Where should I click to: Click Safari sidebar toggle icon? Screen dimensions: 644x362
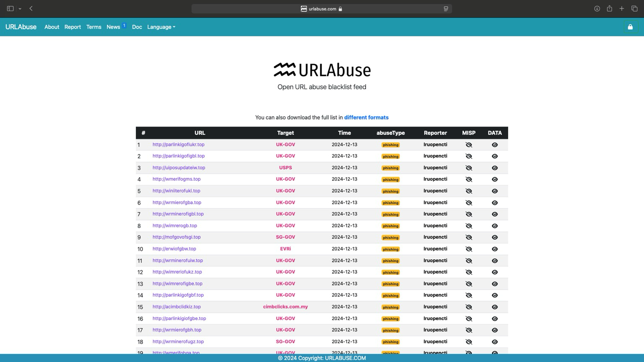(x=10, y=8)
